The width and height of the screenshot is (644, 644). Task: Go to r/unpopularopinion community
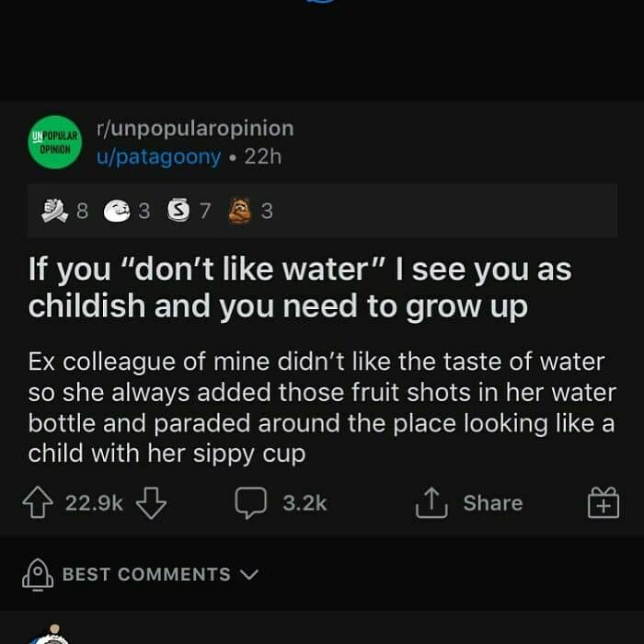point(195,129)
